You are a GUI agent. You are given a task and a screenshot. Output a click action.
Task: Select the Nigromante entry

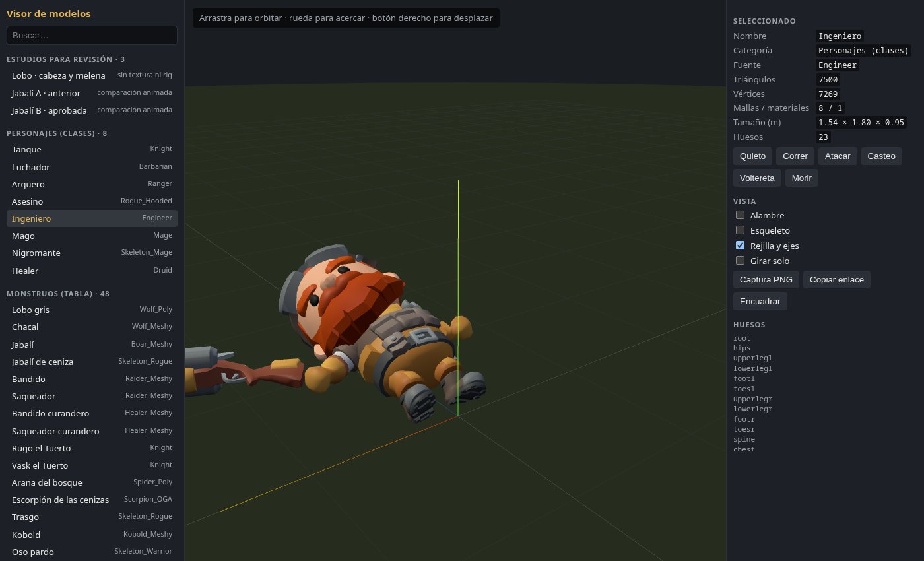tap(92, 253)
